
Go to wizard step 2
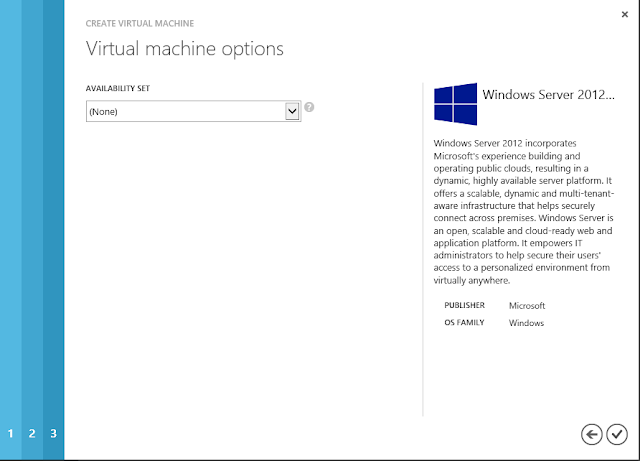coord(32,433)
